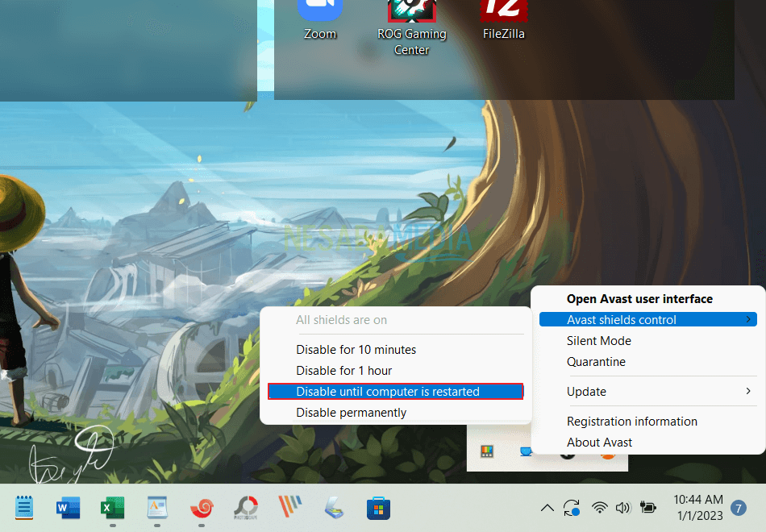Expand the Update submenu arrow
Screen dimensions: 766x532
748,391
